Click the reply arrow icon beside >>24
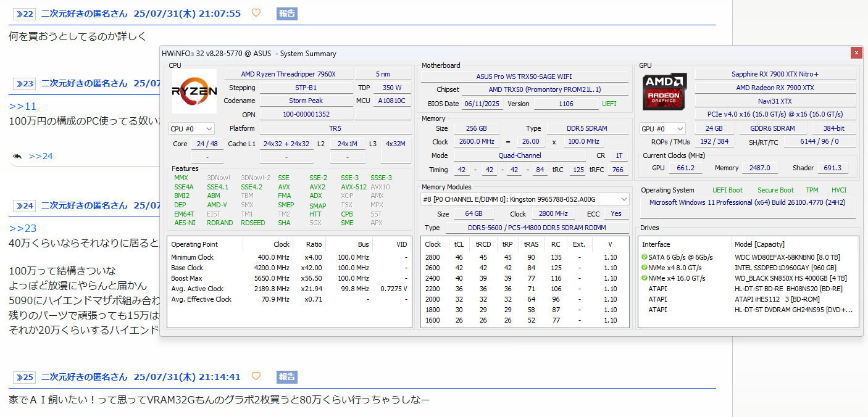 [17, 156]
